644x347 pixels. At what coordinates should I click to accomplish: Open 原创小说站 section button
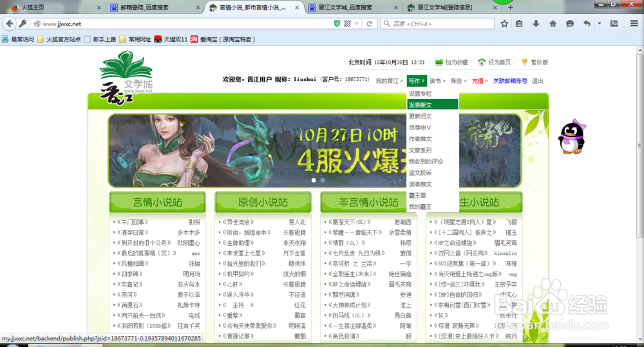pos(263,202)
